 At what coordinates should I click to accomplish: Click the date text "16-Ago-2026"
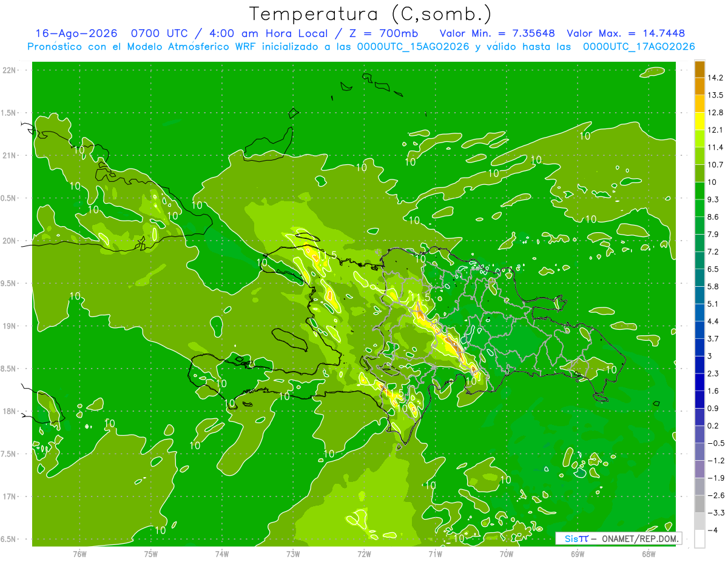point(76,33)
